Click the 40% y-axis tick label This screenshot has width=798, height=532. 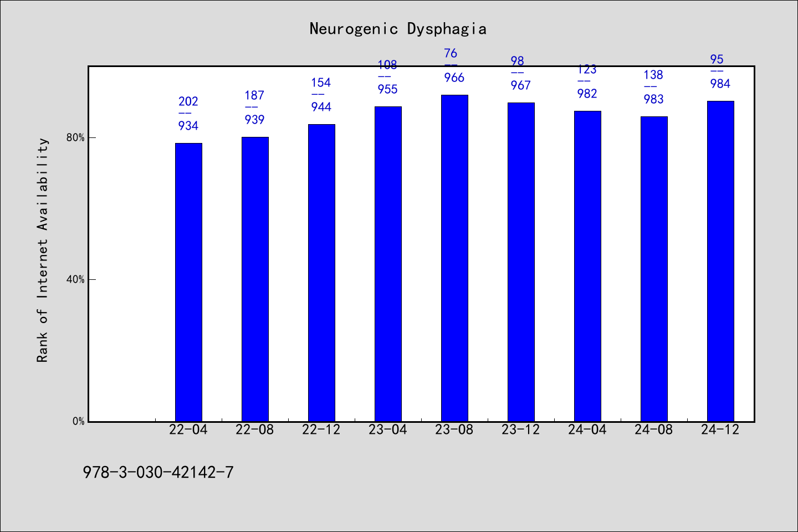(75, 279)
